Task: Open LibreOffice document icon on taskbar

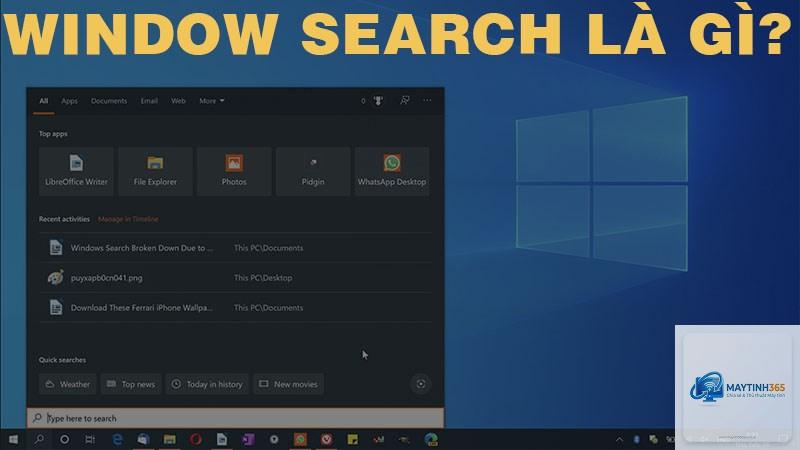Action: click(x=222, y=439)
